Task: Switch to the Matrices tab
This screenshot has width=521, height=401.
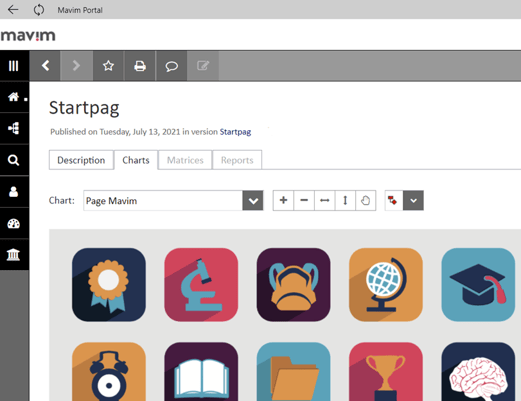Action: [x=185, y=160]
